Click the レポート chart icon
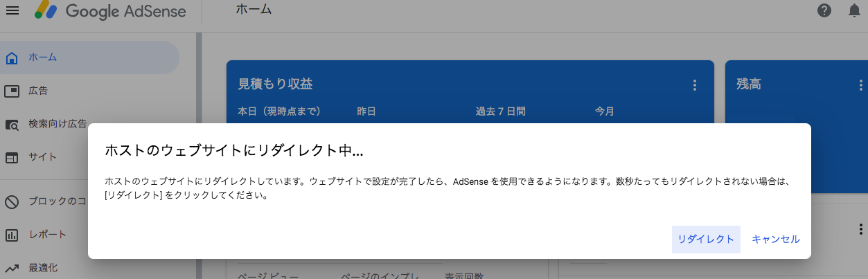This screenshot has height=279, width=868. point(12,235)
